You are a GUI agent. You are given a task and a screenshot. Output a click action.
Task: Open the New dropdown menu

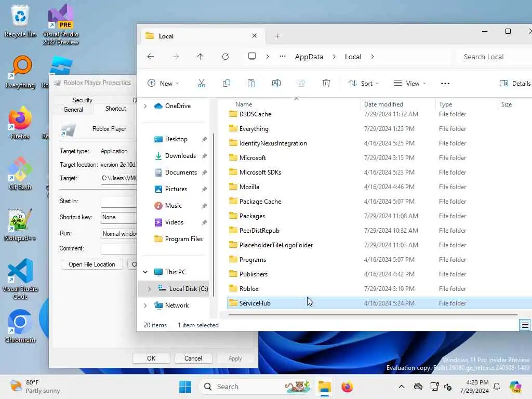tap(164, 83)
